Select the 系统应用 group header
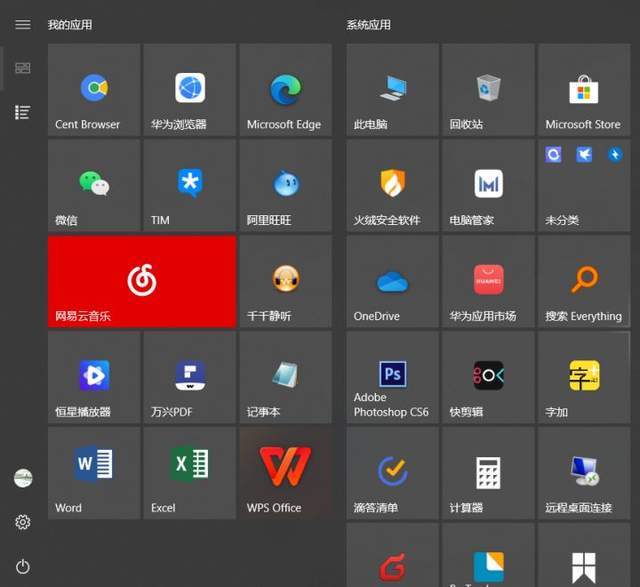640x587 pixels. click(369, 25)
